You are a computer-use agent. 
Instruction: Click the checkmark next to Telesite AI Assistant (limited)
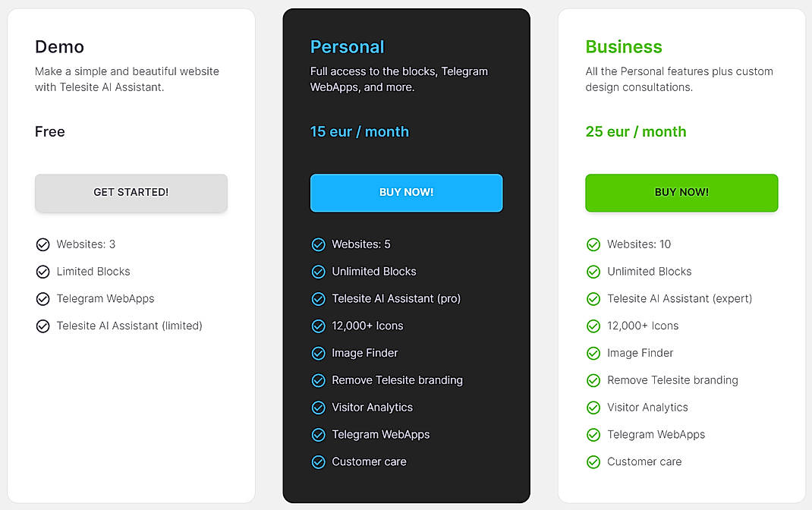[x=43, y=326]
